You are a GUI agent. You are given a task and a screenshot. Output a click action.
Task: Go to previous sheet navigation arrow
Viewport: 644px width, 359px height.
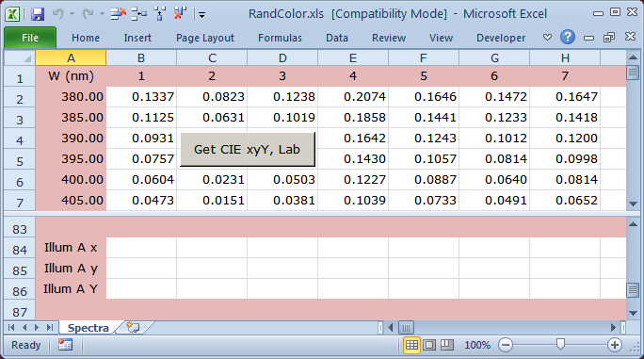(24, 327)
